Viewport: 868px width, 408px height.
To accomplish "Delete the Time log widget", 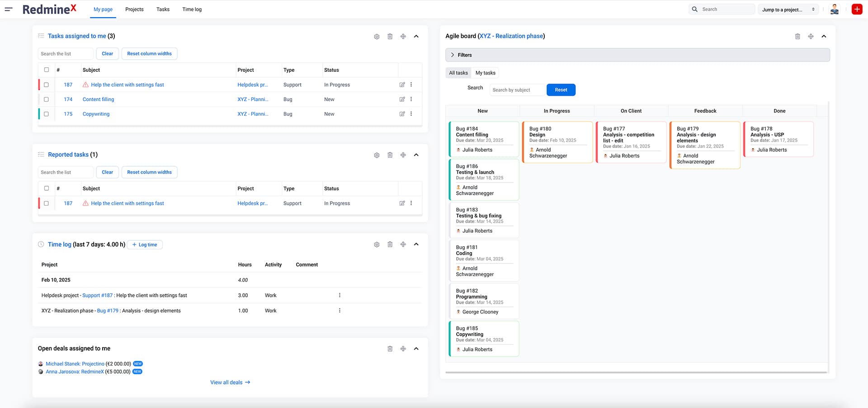I will coord(390,244).
